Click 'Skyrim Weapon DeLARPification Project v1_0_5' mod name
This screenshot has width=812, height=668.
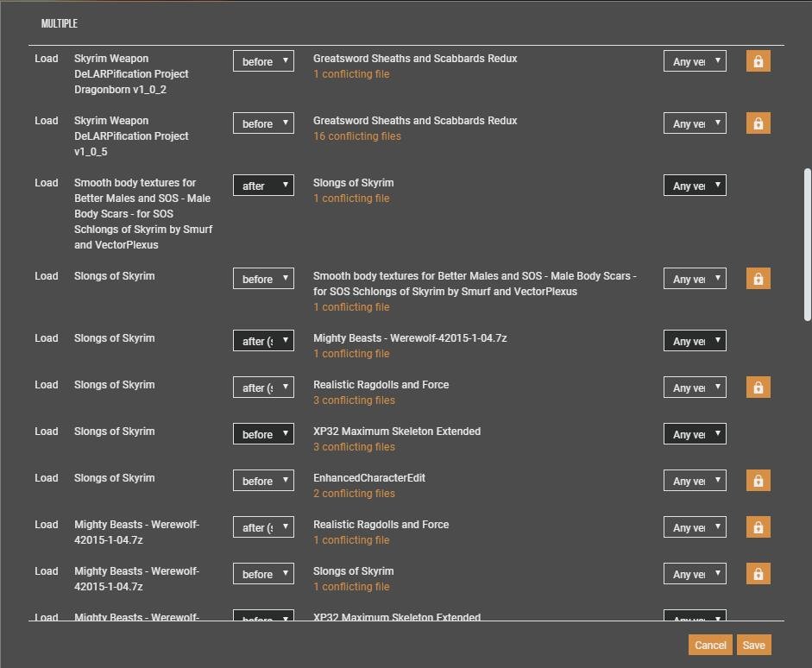pos(131,136)
